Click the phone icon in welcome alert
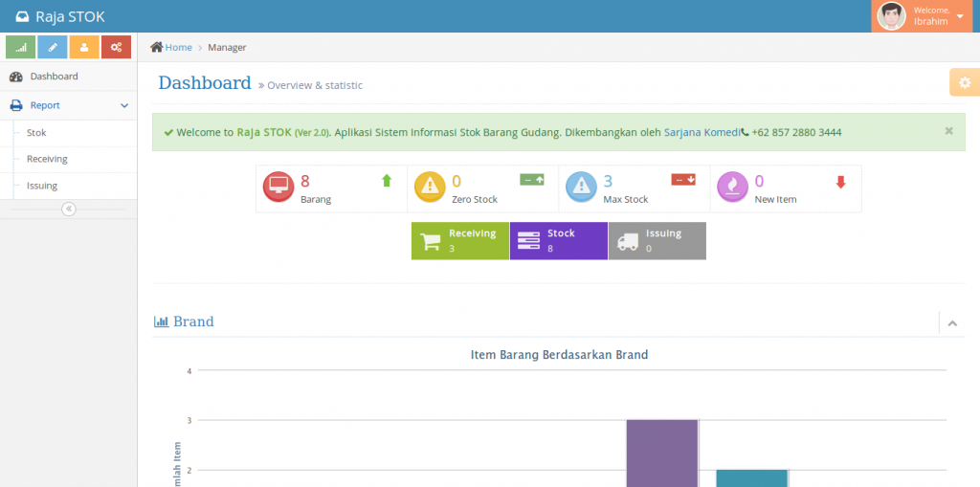 click(x=745, y=133)
